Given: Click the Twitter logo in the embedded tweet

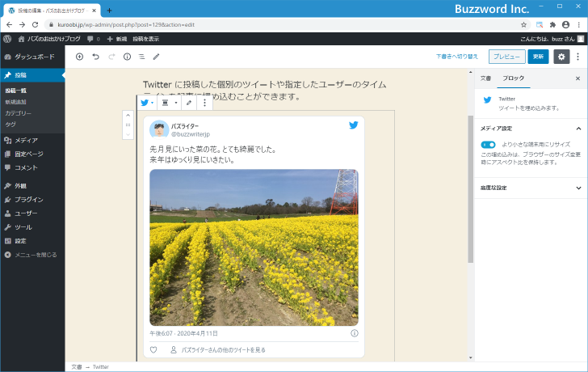Looking at the screenshot, I should tap(353, 125).
